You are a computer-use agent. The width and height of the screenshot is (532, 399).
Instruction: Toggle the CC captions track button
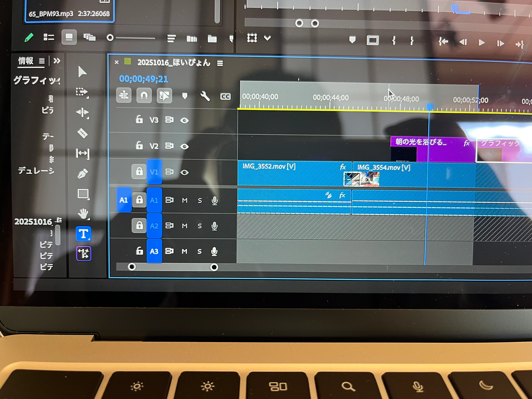click(x=225, y=96)
